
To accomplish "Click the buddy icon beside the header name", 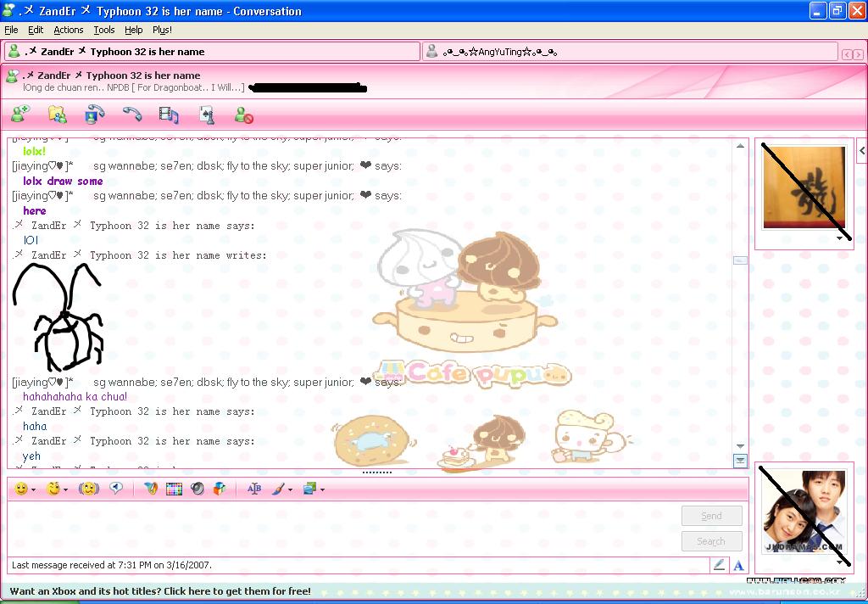I will pos(12,76).
